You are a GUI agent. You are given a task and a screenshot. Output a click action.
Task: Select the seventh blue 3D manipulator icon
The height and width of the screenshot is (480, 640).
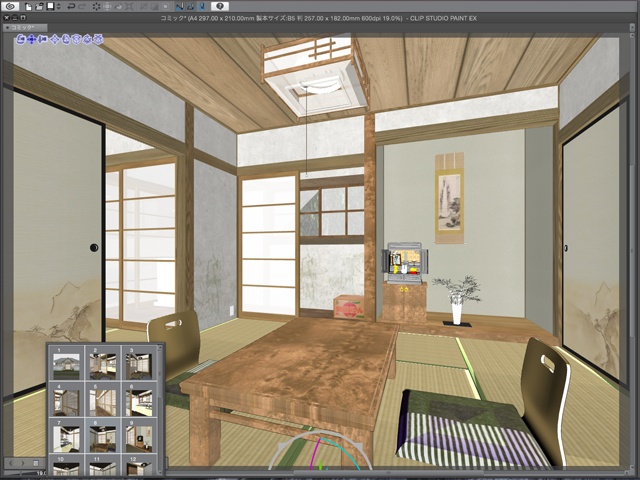87,40
